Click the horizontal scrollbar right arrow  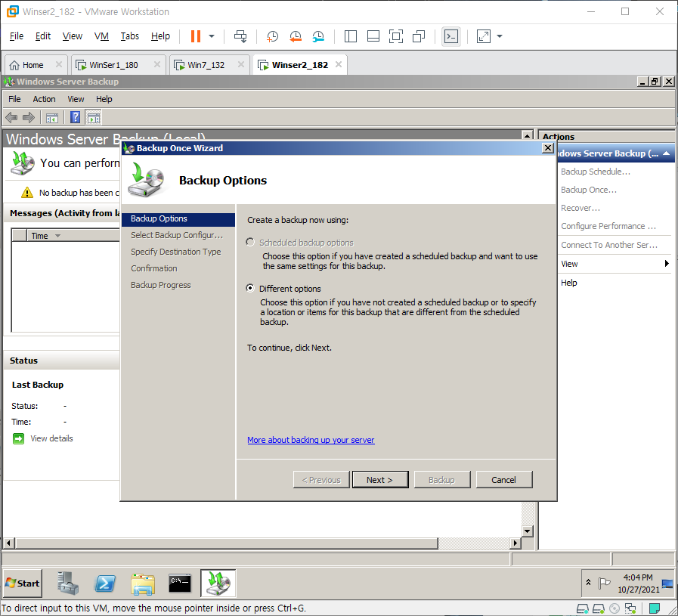point(515,543)
